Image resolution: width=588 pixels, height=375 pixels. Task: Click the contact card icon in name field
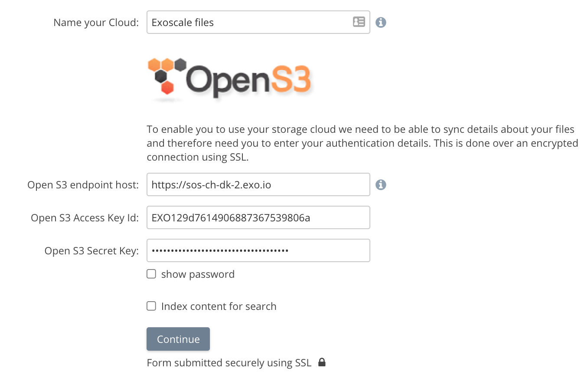point(359,22)
